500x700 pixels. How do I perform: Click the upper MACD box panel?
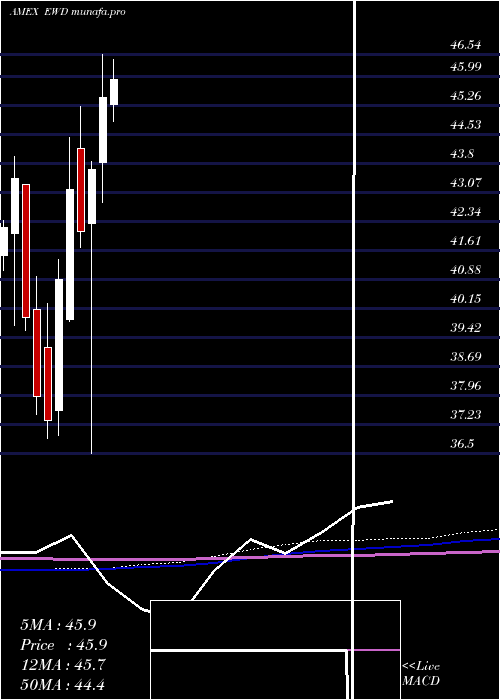click(x=275, y=625)
